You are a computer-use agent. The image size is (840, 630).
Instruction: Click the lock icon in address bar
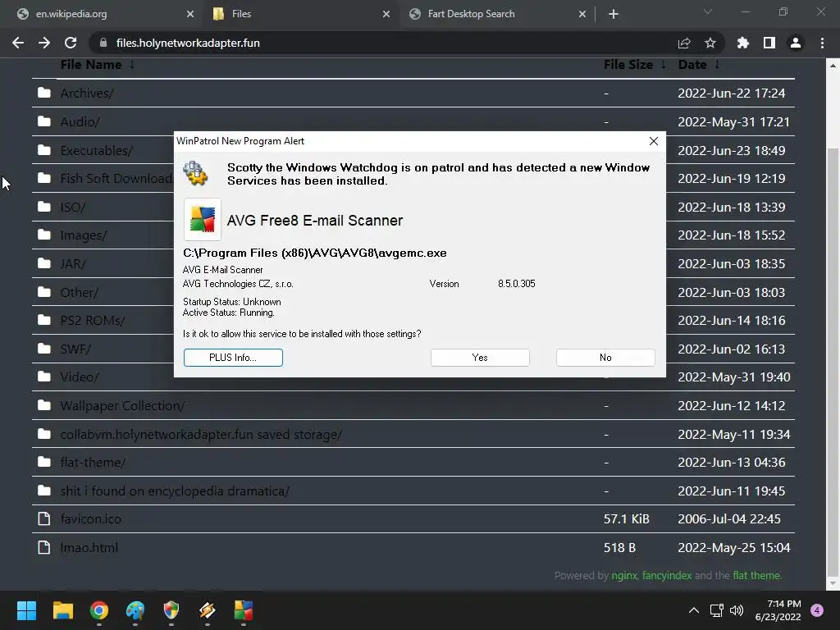click(x=104, y=43)
